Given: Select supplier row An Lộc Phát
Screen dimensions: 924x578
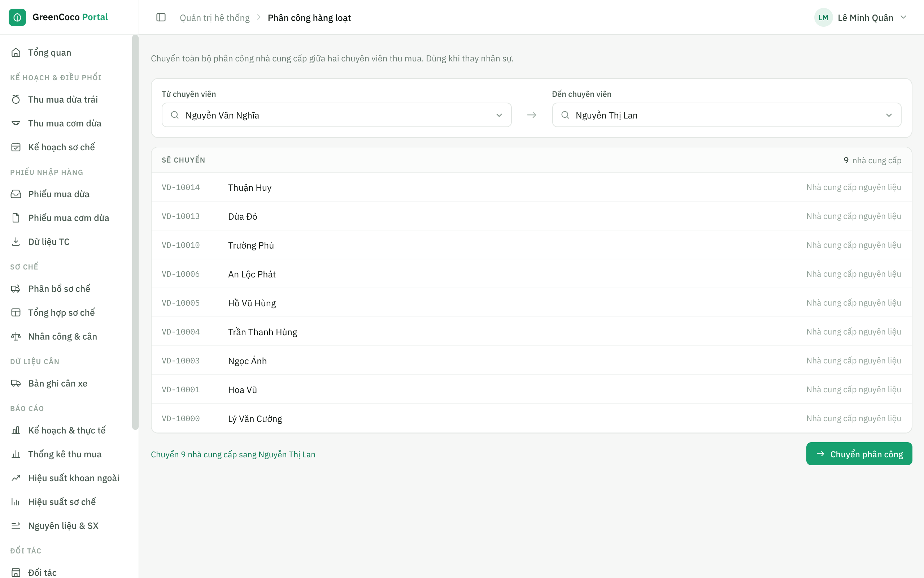Looking at the screenshot, I should coord(532,274).
